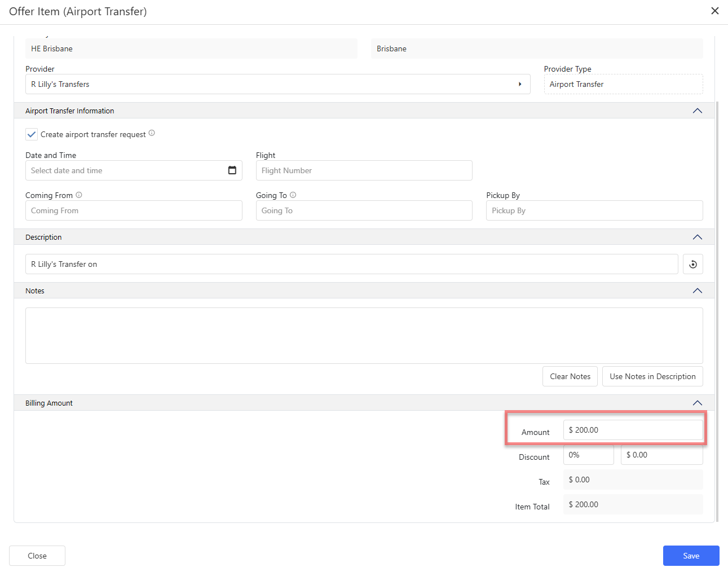728x576 pixels.
Task: Collapse the Description section chevron
Action: coord(697,237)
